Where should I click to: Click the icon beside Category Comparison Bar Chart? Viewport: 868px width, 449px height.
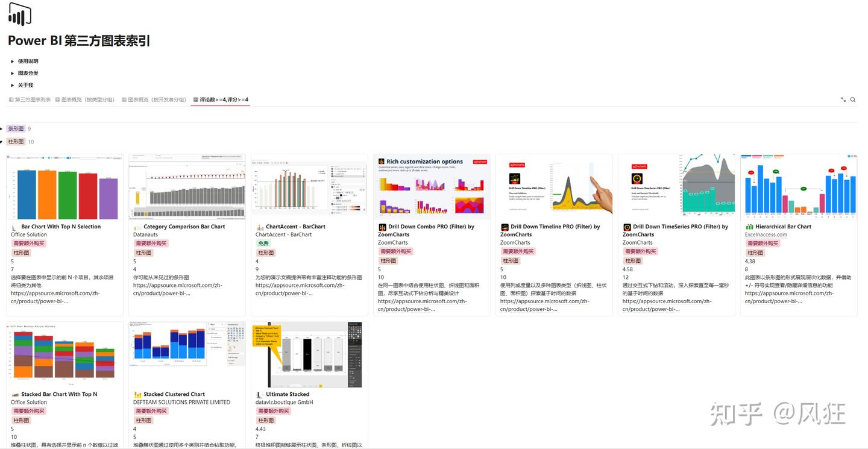pos(137,227)
